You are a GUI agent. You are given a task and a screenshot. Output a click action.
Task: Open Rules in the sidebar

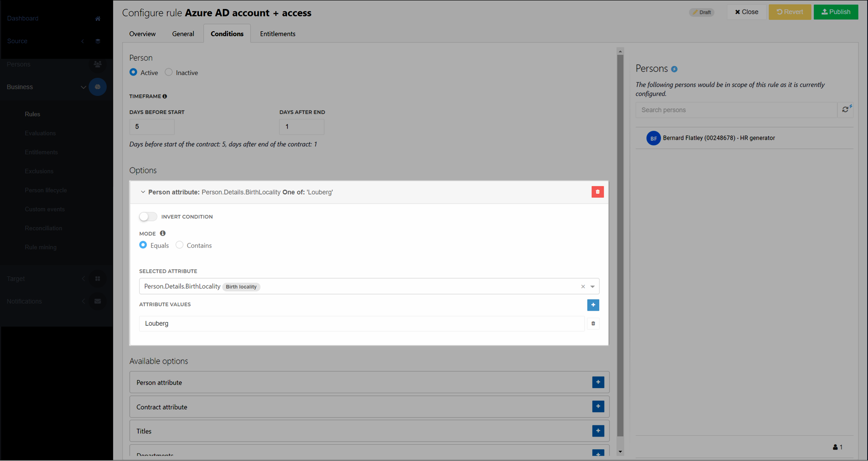click(x=33, y=114)
